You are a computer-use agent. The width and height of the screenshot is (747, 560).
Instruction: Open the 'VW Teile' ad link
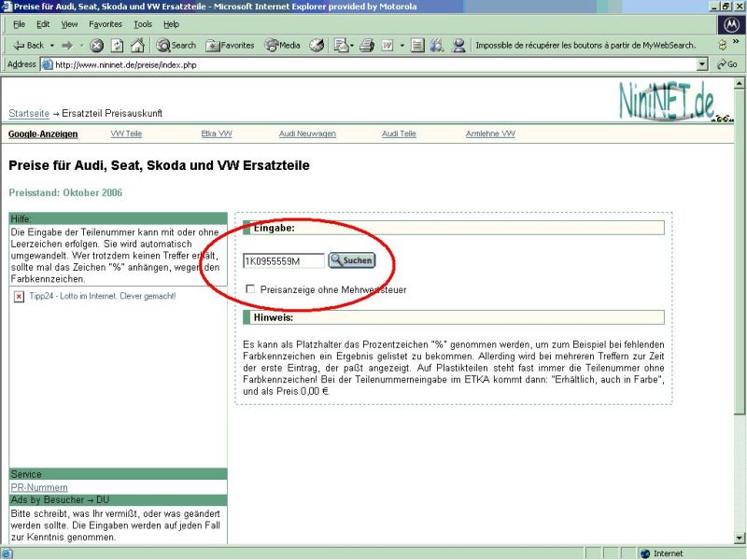[126, 133]
